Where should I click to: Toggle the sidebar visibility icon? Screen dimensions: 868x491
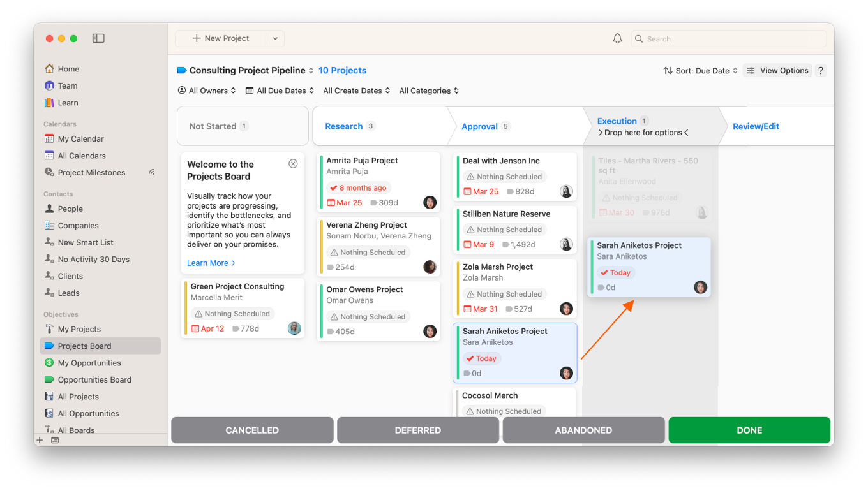point(98,38)
